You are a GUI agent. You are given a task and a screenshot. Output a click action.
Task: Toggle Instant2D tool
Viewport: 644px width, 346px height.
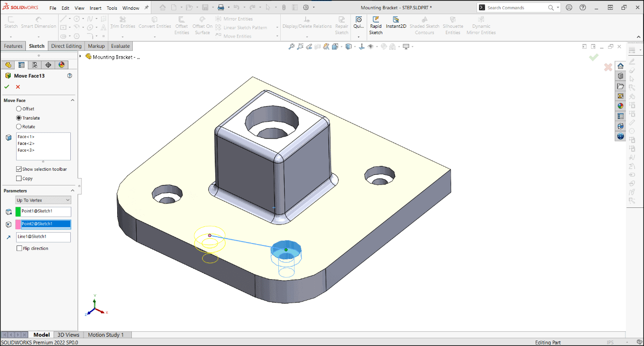[396, 22]
